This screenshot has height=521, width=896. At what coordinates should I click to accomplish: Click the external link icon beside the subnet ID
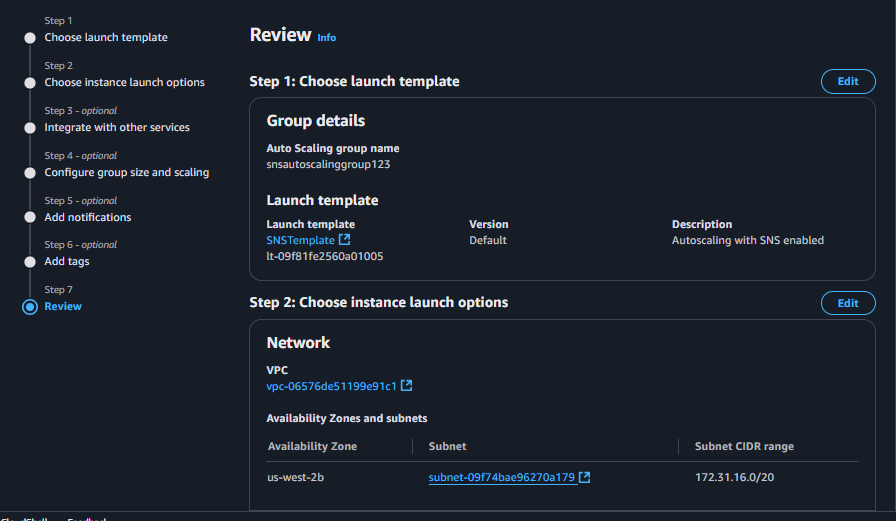(x=585, y=478)
